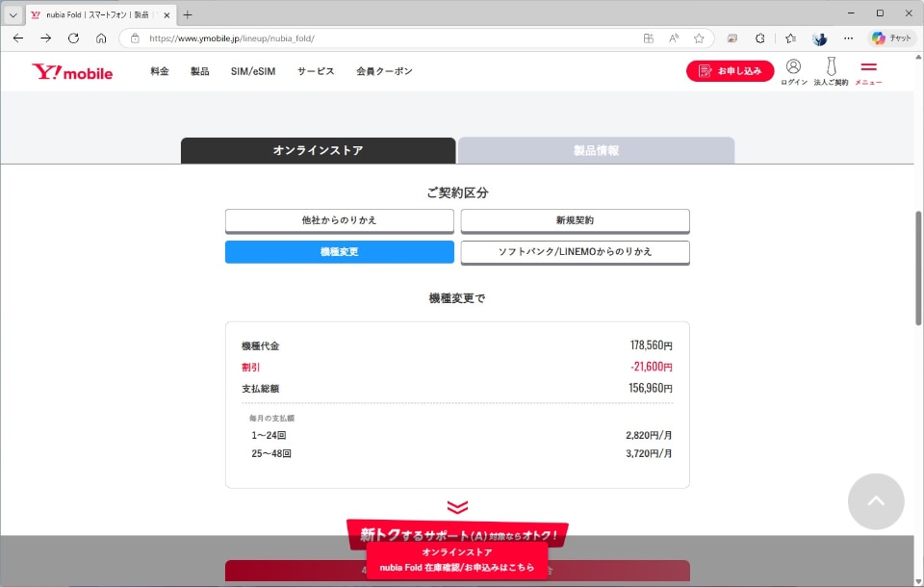Open the browser home page icon
The image size is (924, 587).
point(101,38)
